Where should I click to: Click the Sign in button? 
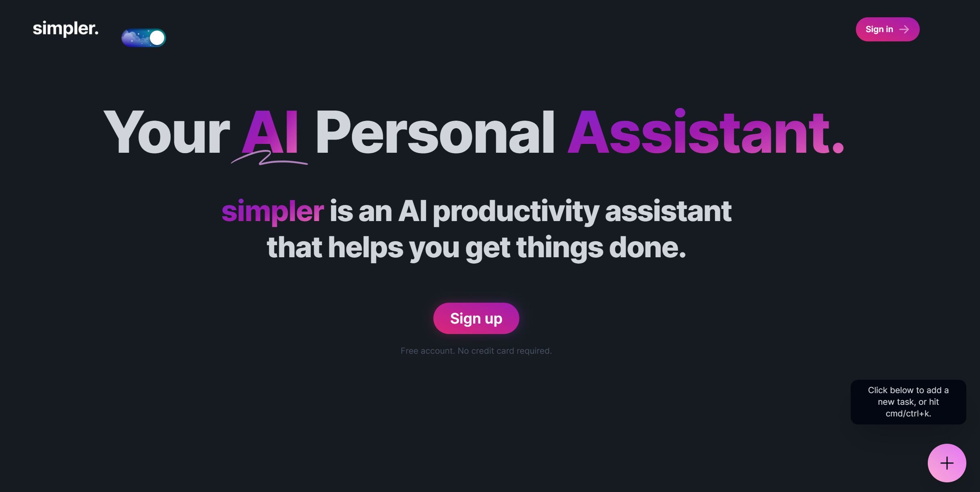coord(886,29)
